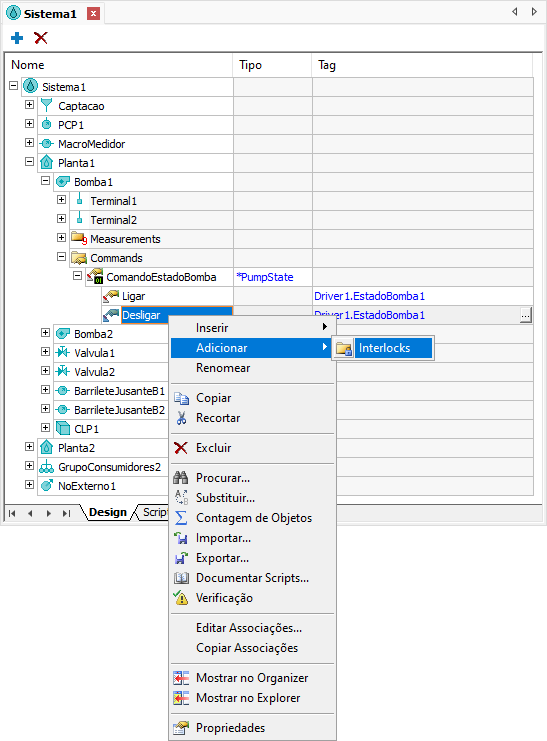Expand the Terminal1 node
The width and height of the screenshot is (547, 741).
point(61,200)
